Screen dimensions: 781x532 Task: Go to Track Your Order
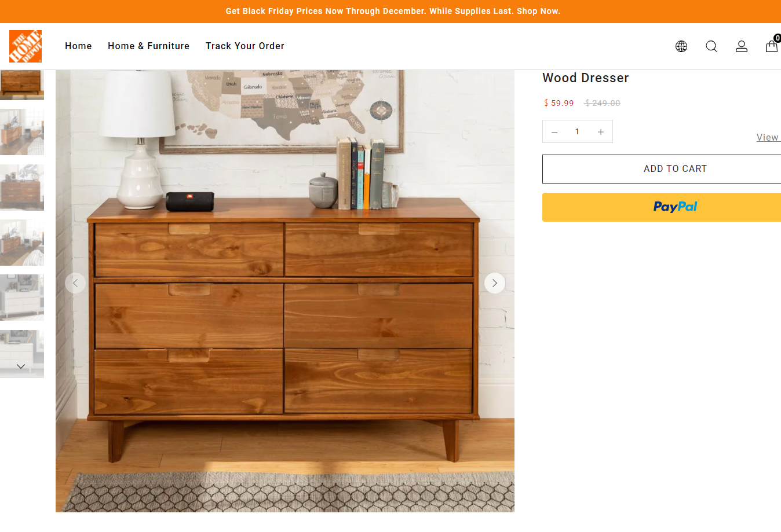point(245,46)
